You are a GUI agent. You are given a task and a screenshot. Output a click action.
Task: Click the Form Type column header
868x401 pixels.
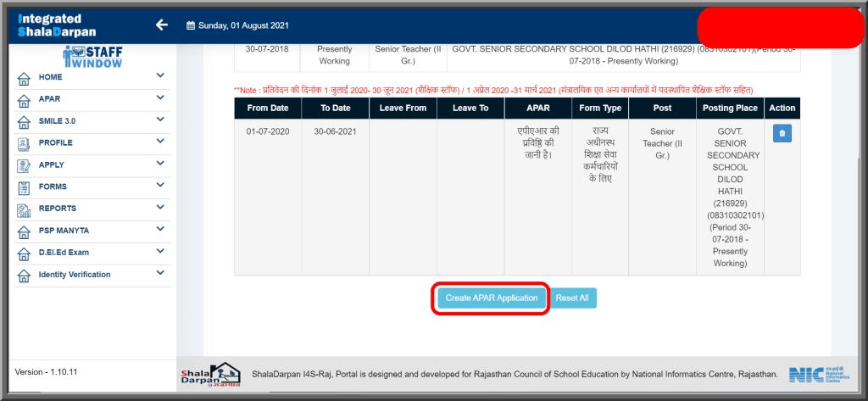tap(601, 109)
